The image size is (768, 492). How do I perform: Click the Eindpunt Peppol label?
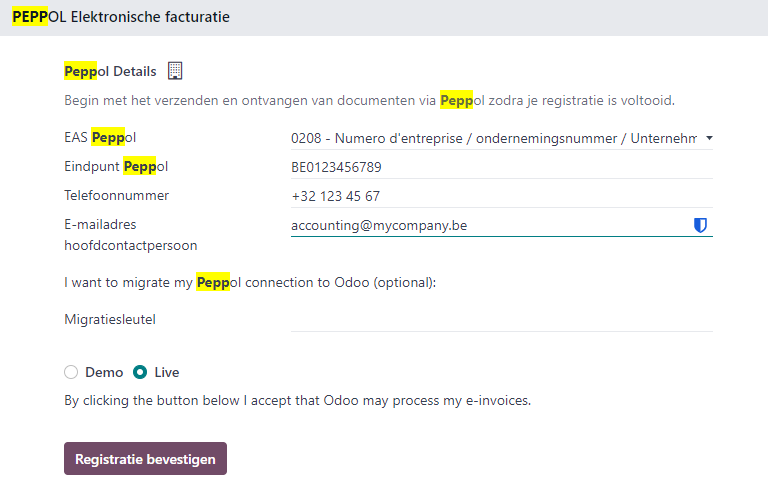coord(116,167)
